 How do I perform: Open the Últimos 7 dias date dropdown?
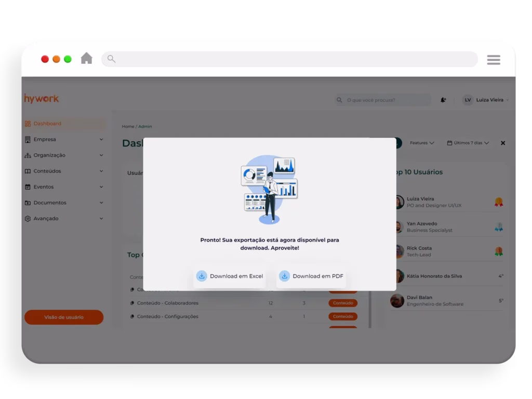point(468,143)
